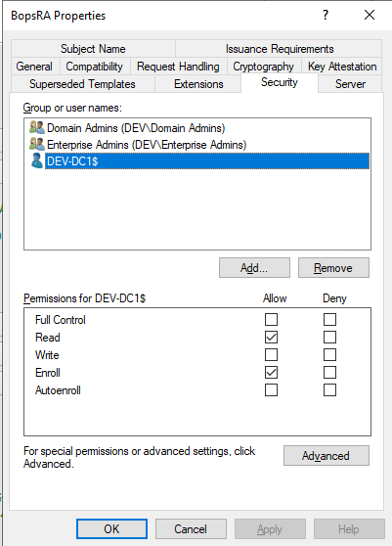The image size is (392, 546).
Task: Open the Superseded Templates tab
Action: point(82,84)
